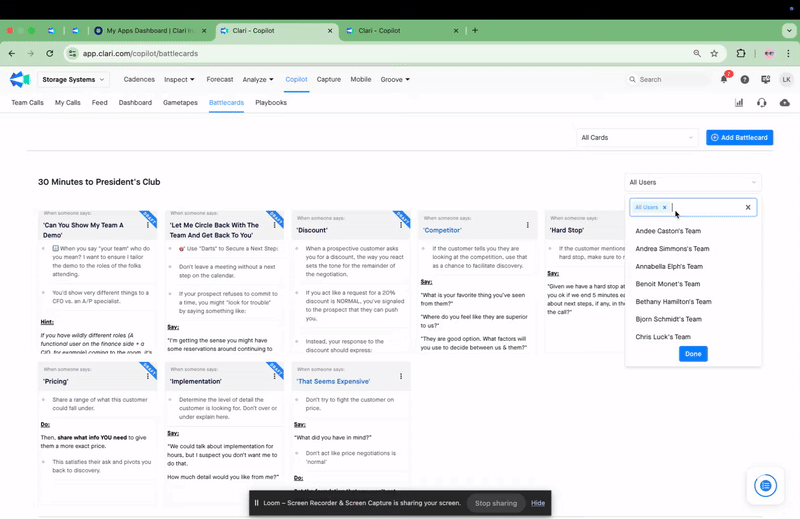
Task: Click Add Battlecard button
Action: point(739,137)
